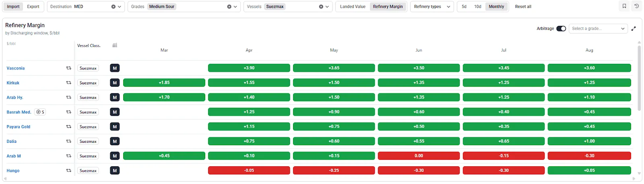
Task: Click Arab M June cell 0.00
Action: click(419, 156)
